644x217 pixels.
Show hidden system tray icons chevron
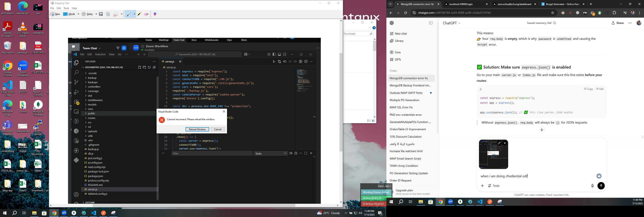(346, 213)
